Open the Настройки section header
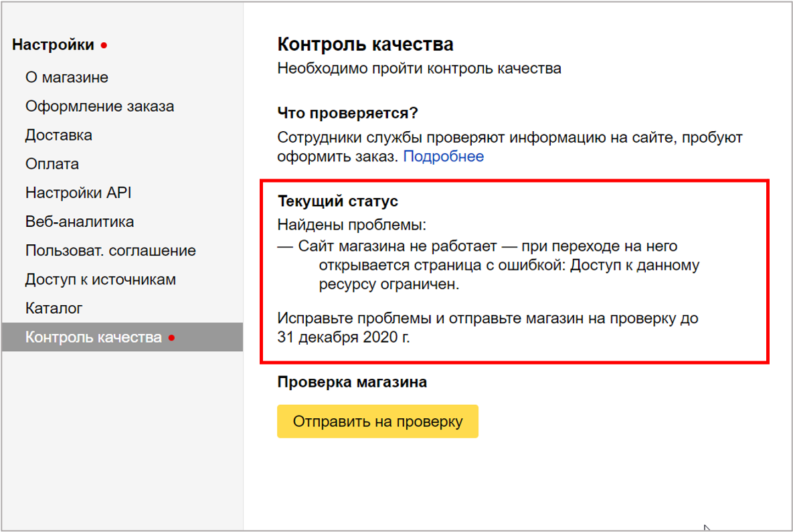This screenshot has height=532, width=793. click(53, 46)
